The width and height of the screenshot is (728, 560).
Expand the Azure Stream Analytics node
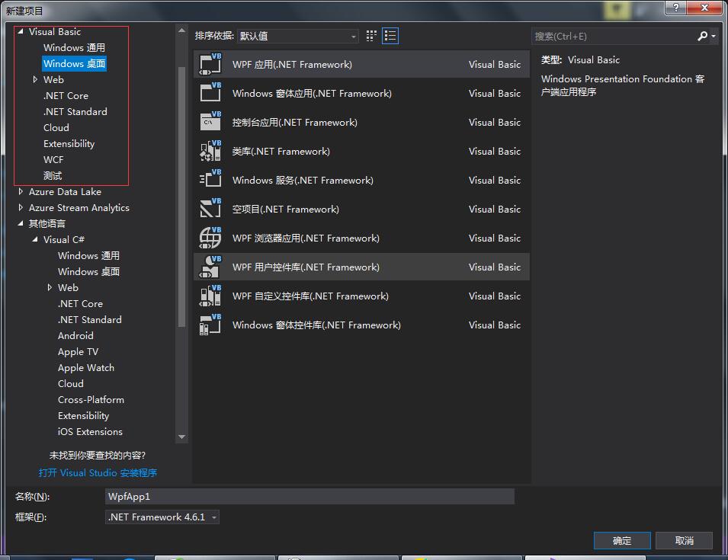[21, 207]
